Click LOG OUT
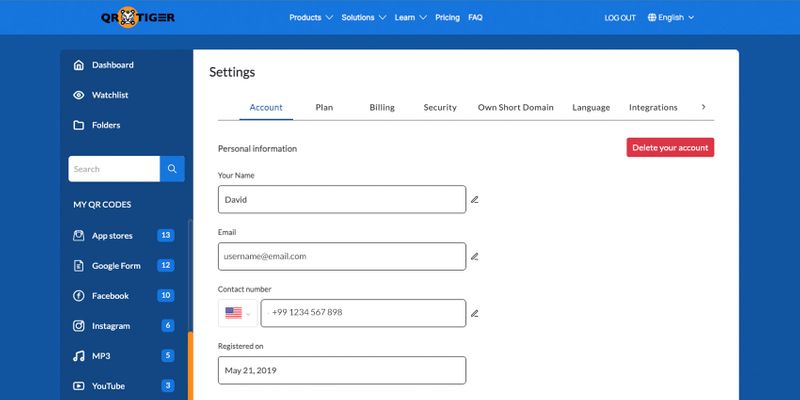This screenshot has width=800, height=400. click(x=620, y=18)
